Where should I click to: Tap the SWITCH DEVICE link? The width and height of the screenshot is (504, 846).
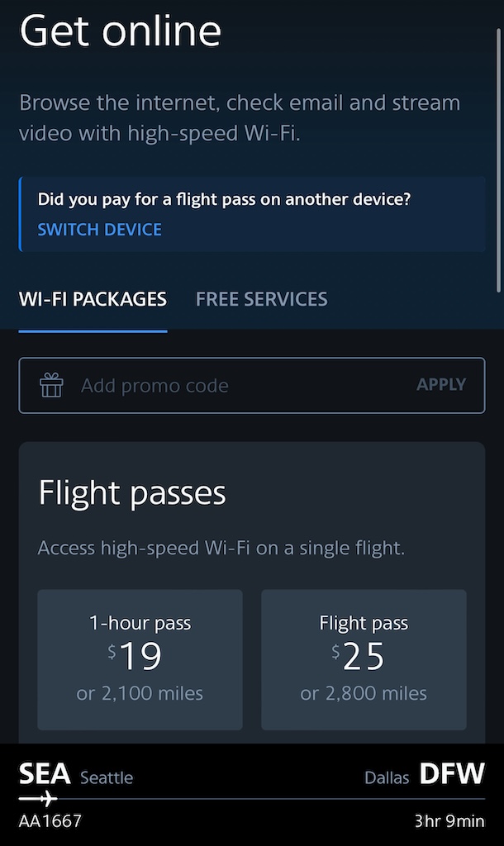[x=99, y=230]
